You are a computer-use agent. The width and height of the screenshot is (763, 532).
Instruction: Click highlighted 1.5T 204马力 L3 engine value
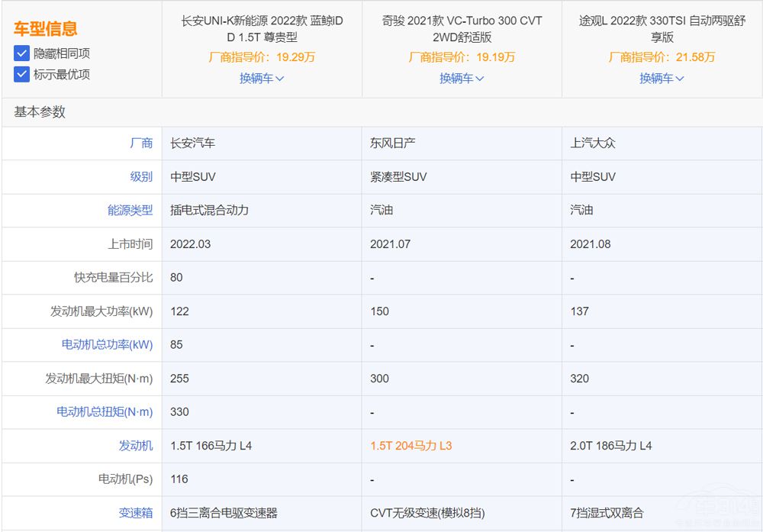(x=410, y=445)
